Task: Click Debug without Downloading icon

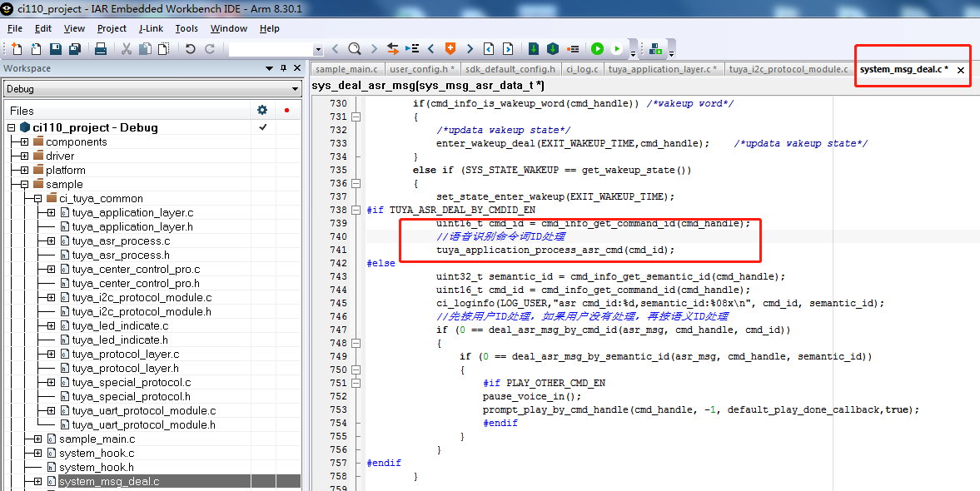Action: coord(617,49)
